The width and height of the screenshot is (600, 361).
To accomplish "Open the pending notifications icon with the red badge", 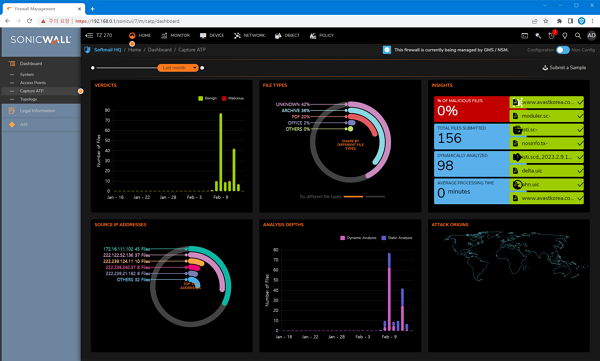I will pyautogui.click(x=551, y=35).
